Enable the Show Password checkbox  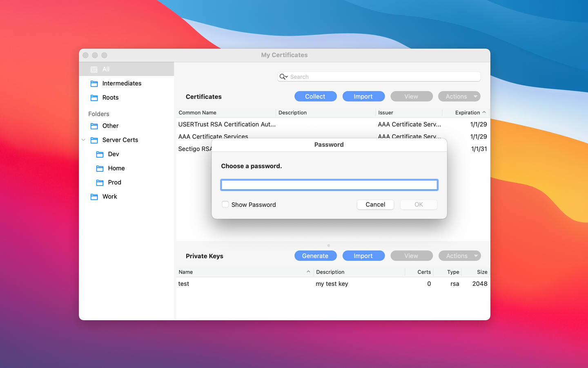point(225,204)
